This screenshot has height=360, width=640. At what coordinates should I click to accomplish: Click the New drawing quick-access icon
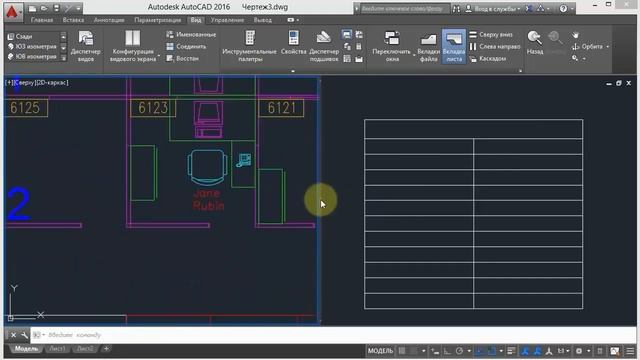click(33, 8)
